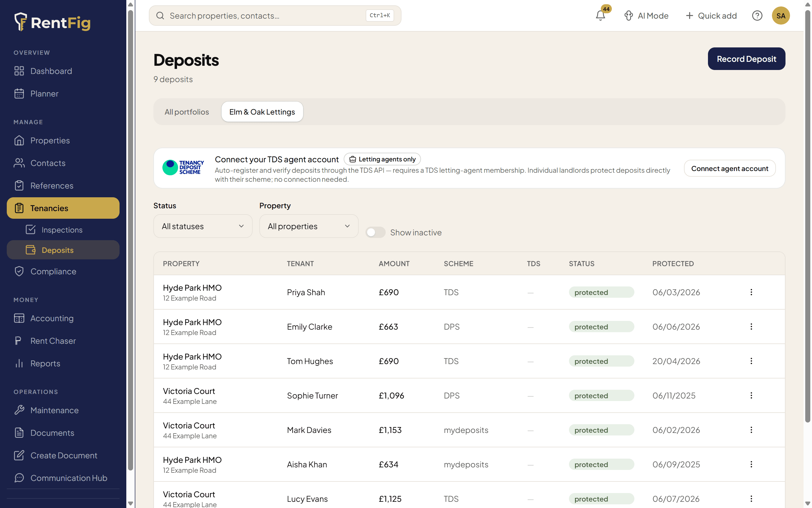Open row actions for Priya Shah

point(751,292)
